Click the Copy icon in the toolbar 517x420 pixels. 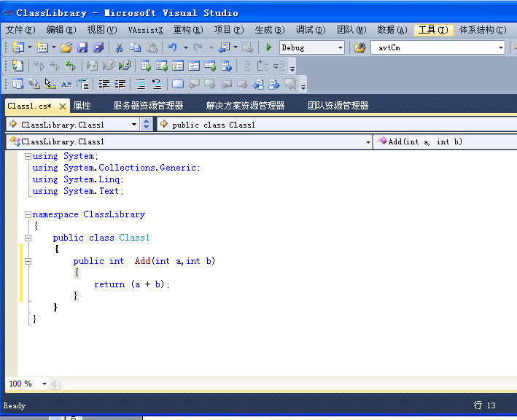pos(135,48)
